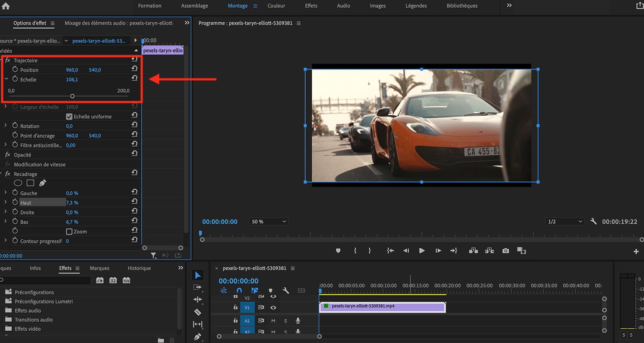The height and width of the screenshot is (343, 644).
Task: Select the pexels-taryn-elliott clip on V1
Action: pos(383,307)
